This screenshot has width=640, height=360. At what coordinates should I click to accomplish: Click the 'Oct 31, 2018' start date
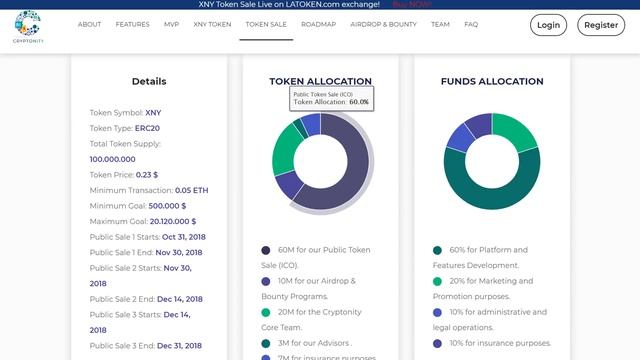tap(184, 237)
